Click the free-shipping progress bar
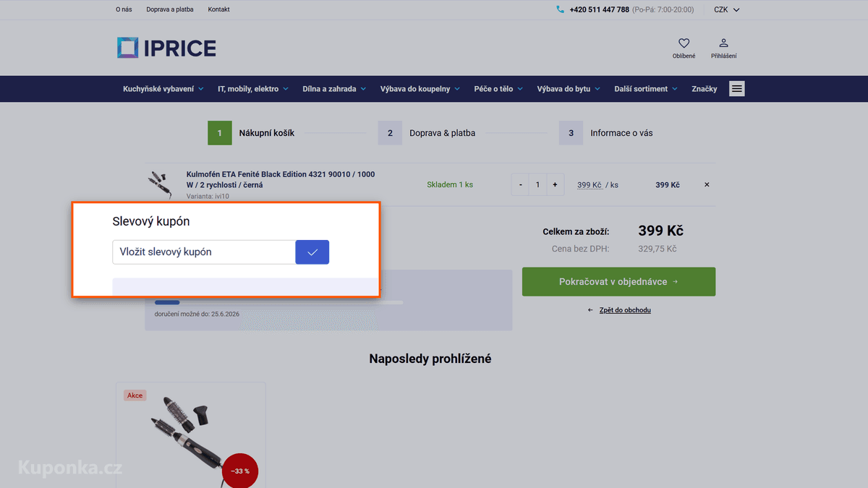 [x=278, y=302]
